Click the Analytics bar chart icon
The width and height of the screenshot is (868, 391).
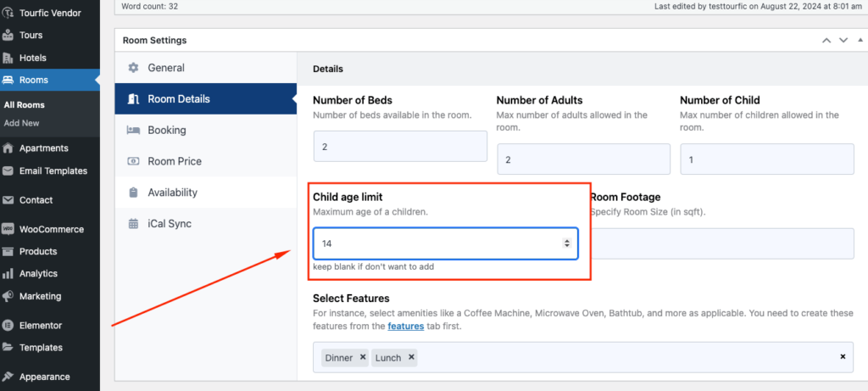8,274
